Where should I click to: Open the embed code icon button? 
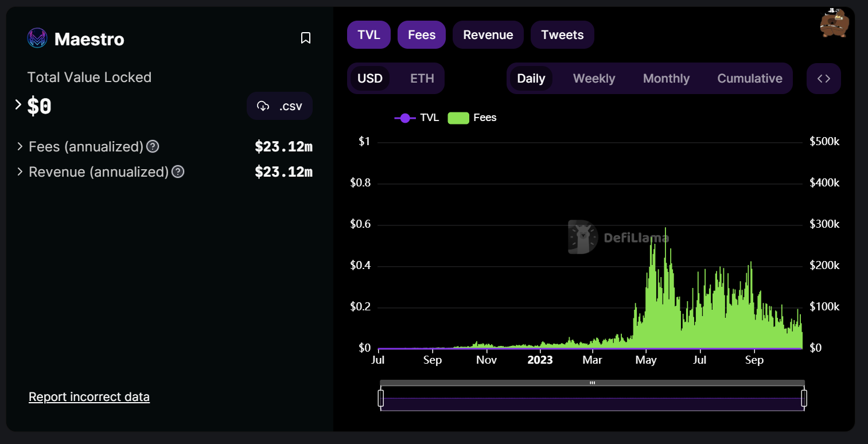[x=823, y=79]
